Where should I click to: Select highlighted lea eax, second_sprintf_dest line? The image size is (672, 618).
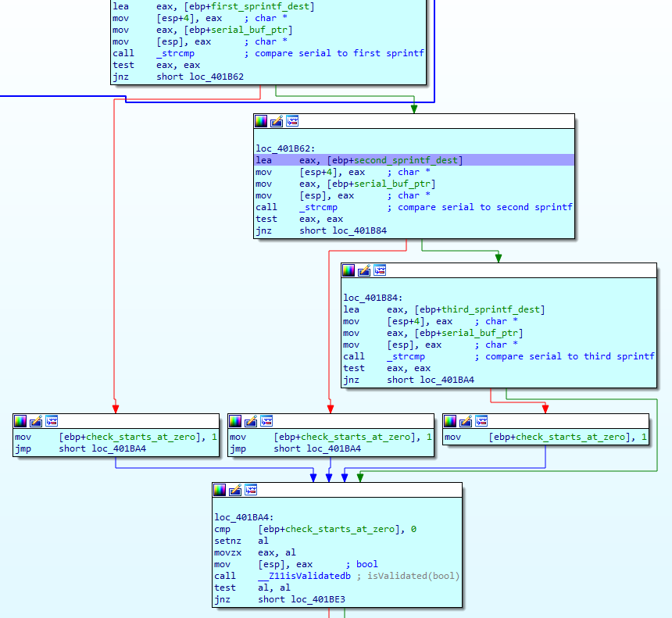(414, 160)
